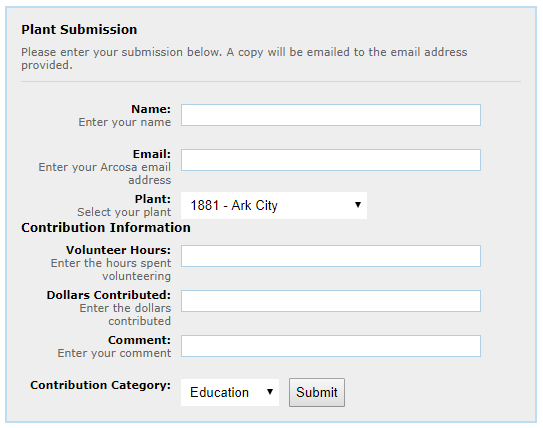543x428 pixels.
Task: Click the Name input field
Action: coord(331,115)
